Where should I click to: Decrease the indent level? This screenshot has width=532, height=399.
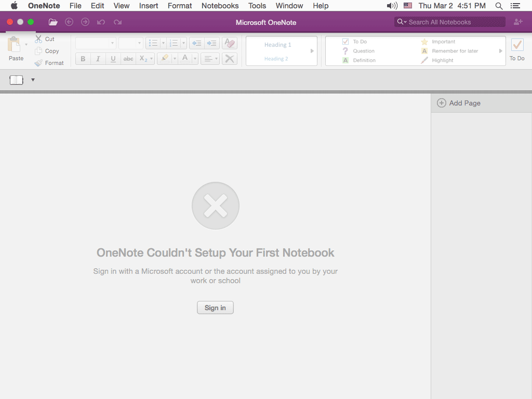click(197, 44)
